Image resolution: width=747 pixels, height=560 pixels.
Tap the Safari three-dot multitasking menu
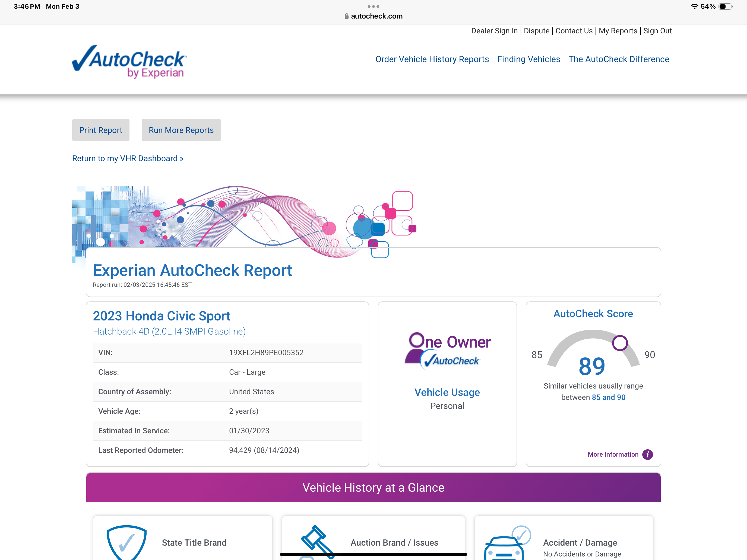click(x=373, y=7)
